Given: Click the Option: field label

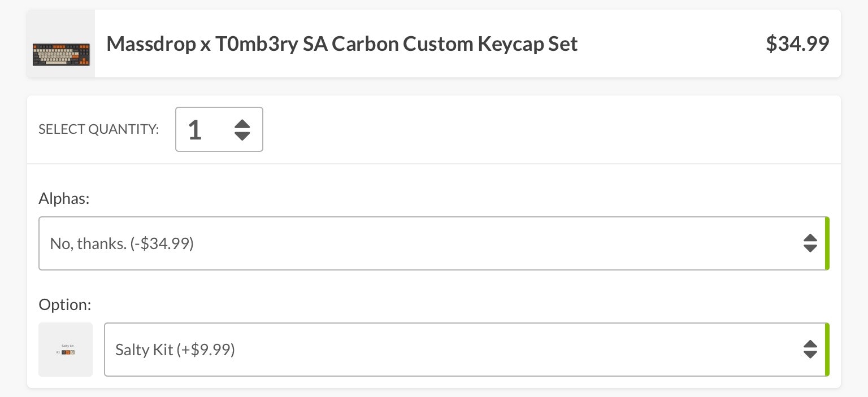Looking at the screenshot, I should point(65,305).
